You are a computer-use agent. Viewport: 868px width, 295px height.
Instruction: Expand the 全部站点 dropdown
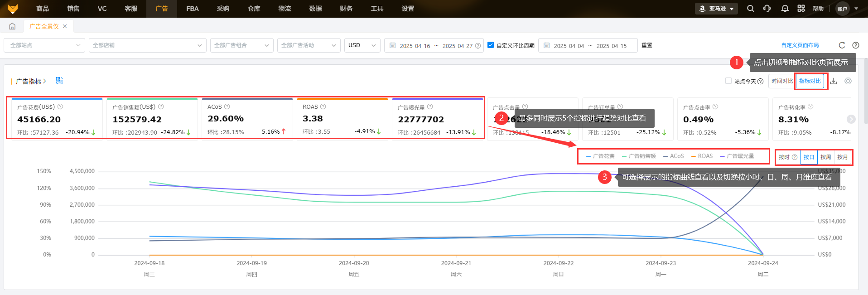(x=44, y=45)
